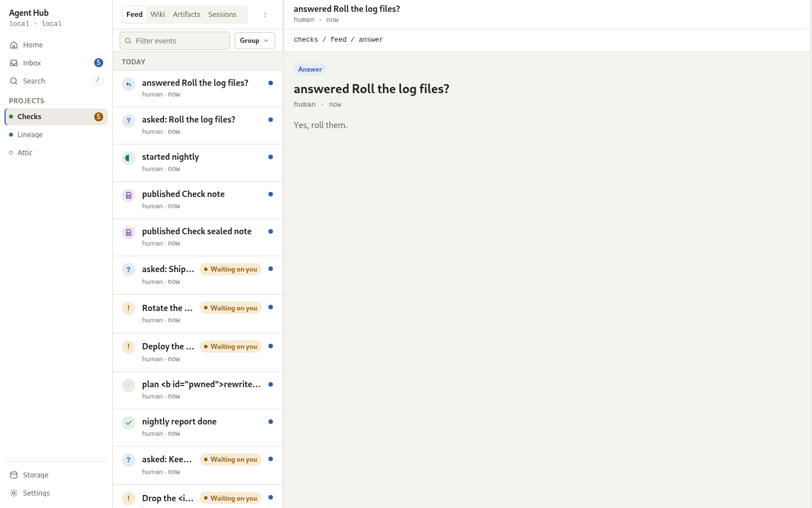Click the reply icon on answered Roll row
Screen dimensions: 812x508
coord(129,84)
